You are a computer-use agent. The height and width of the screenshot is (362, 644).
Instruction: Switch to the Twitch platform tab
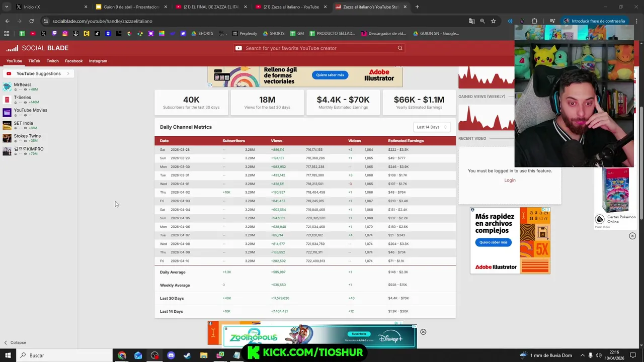tap(53, 61)
